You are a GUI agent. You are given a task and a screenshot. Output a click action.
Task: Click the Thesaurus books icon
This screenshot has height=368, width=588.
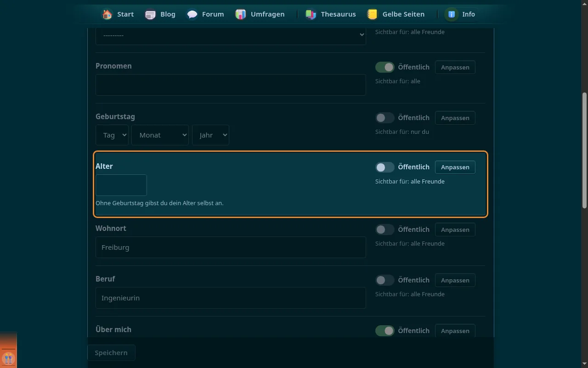click(311, 14)
